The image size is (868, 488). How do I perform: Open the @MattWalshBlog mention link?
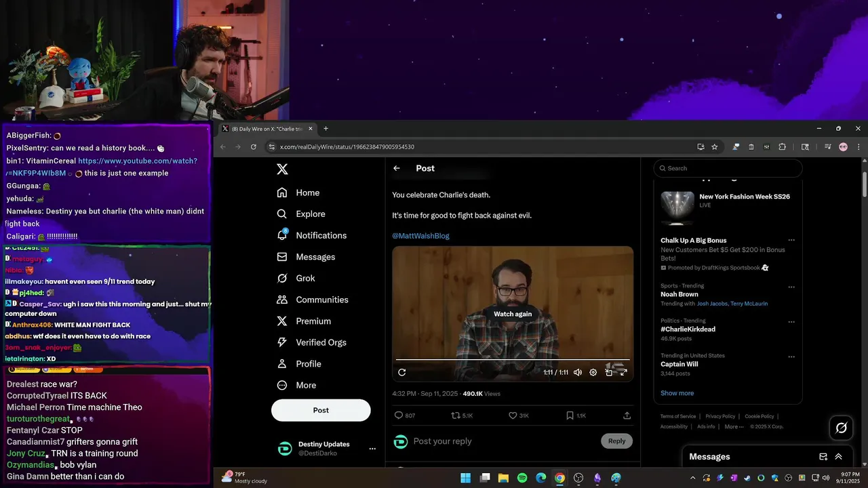pos(420,236)
